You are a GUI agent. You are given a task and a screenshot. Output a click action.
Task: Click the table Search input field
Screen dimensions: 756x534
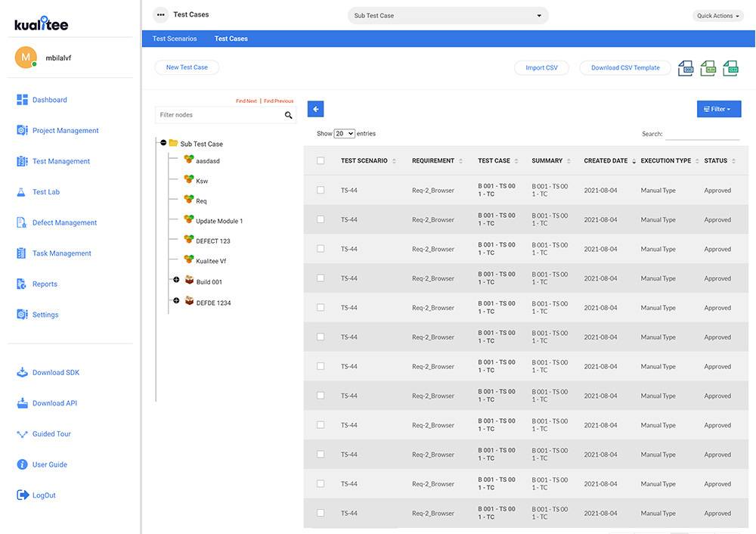click(702, 134)
